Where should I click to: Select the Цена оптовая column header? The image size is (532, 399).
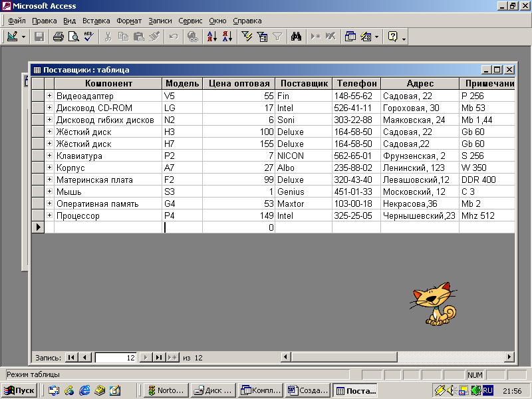(x=239, y=84)
